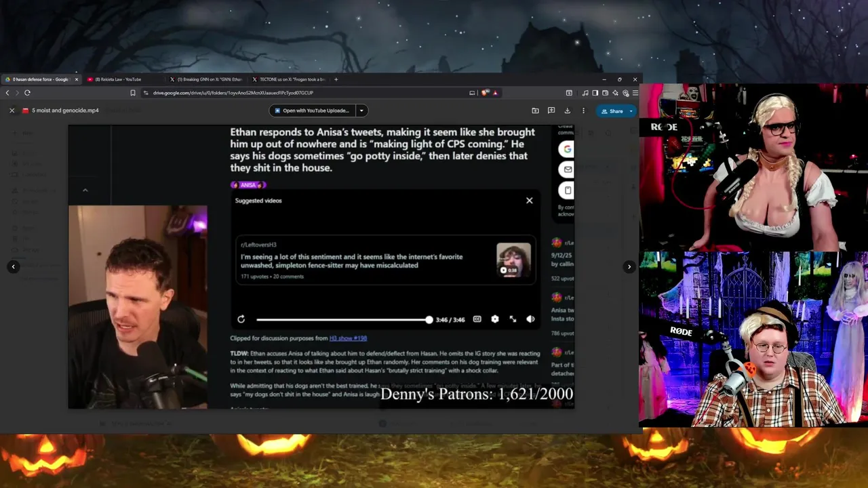This screenshot has width=868, height=488.
Task: Mute the video player volume
Action: (x=530, y=319)
